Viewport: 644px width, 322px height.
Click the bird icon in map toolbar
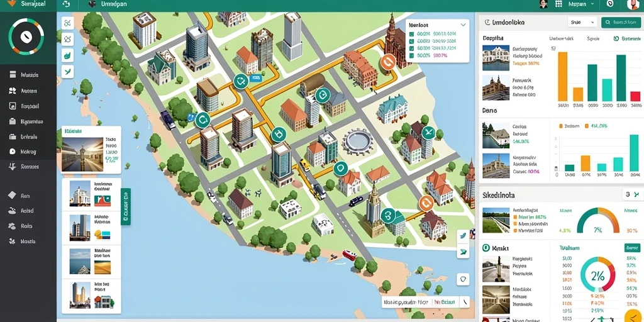67,71
